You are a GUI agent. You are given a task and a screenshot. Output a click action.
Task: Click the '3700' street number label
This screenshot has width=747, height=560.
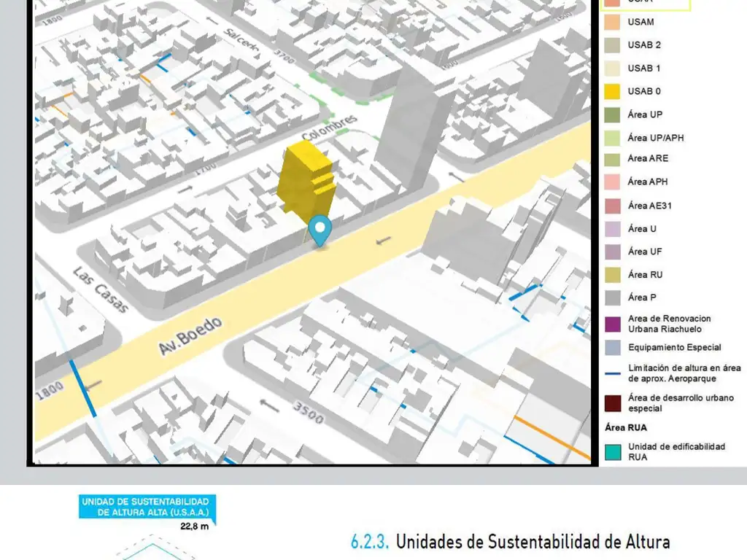(285, 57)
